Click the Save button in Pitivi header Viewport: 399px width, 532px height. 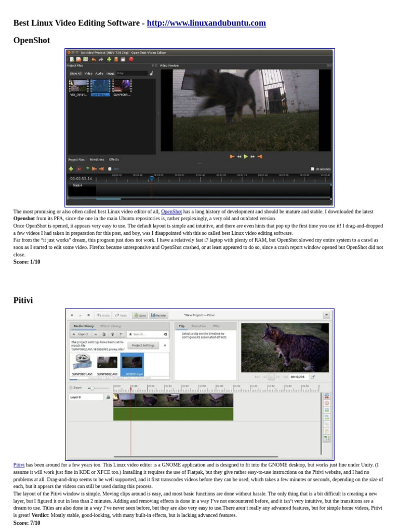[x=140, y=315]
